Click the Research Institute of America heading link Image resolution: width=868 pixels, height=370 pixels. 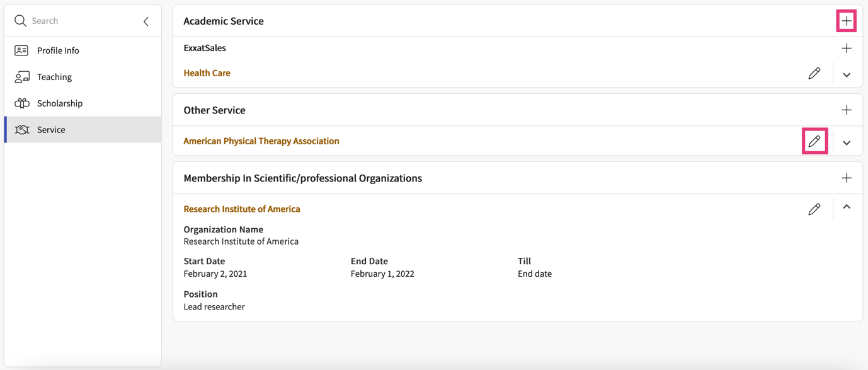pyautogui.click(x=241, y=209)
